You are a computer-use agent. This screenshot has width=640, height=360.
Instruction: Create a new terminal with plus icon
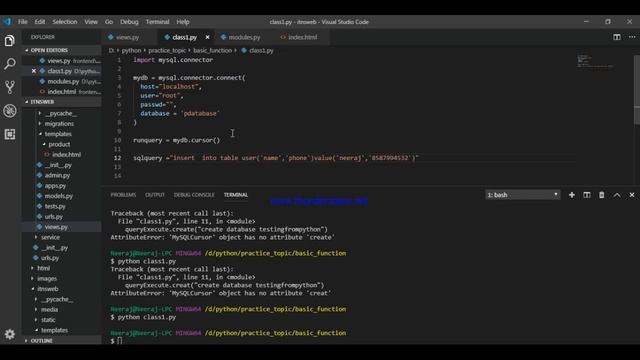(572, 195)
